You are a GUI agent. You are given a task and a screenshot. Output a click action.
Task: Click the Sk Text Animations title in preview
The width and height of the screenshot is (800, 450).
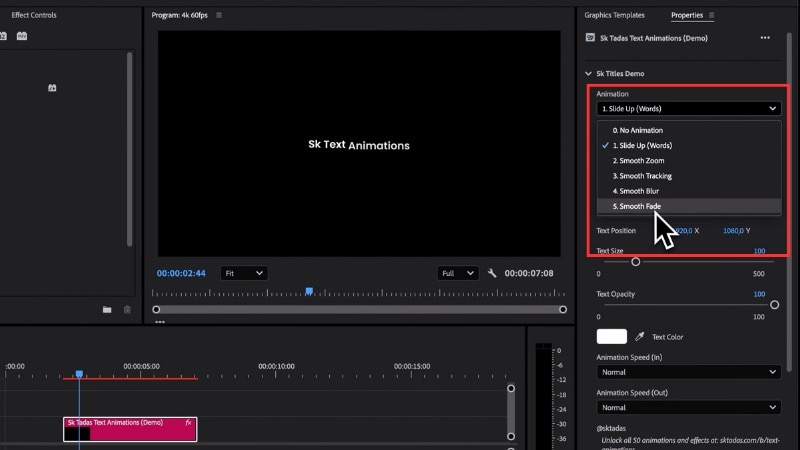click(x=359, y=145)
